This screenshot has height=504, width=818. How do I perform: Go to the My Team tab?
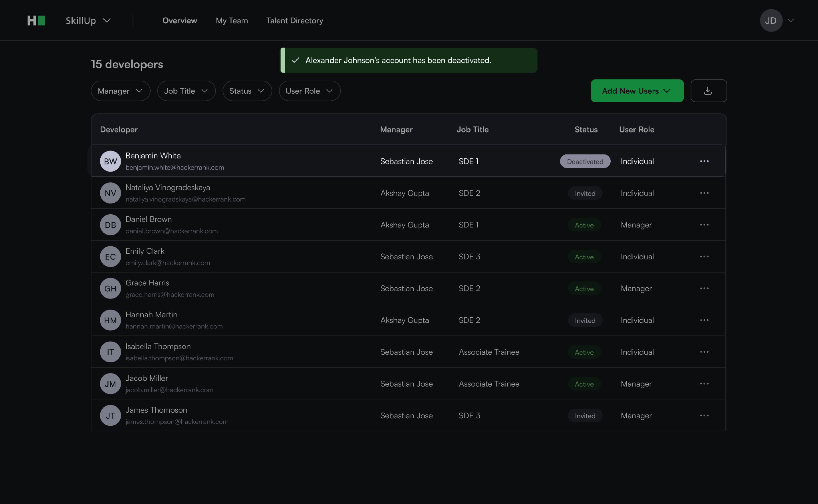coord(231,21)
